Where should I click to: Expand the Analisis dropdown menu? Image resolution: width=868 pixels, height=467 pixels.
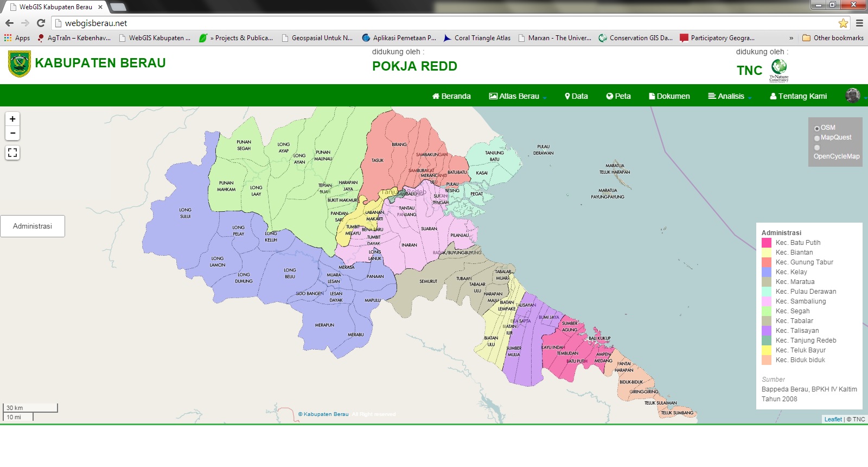[730, 96]
